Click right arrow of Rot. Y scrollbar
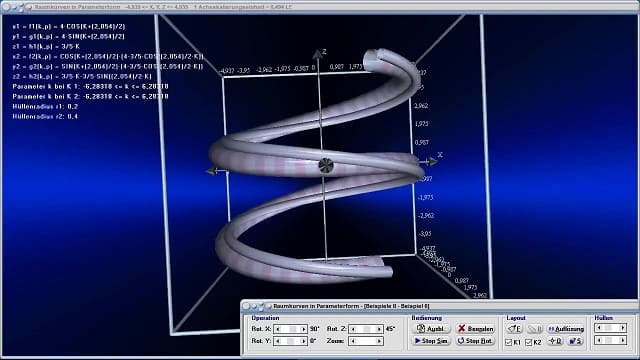The image size is (640, 360). point(303,341)
